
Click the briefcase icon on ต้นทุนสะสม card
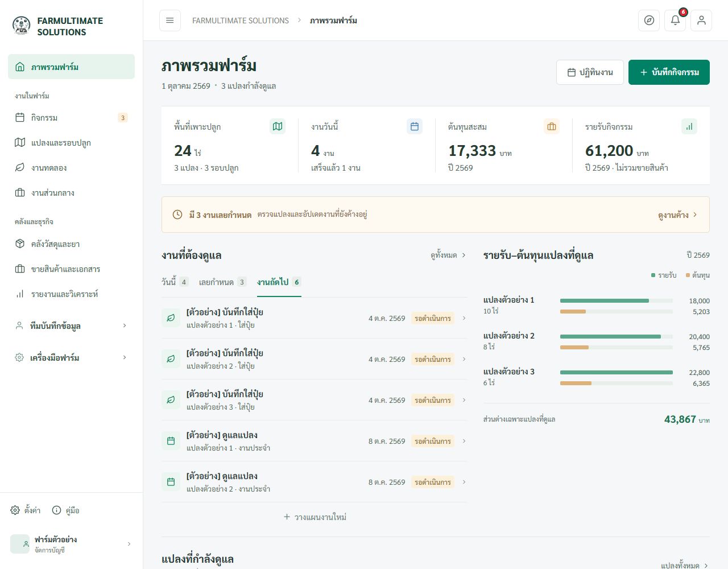coord(552,126)
